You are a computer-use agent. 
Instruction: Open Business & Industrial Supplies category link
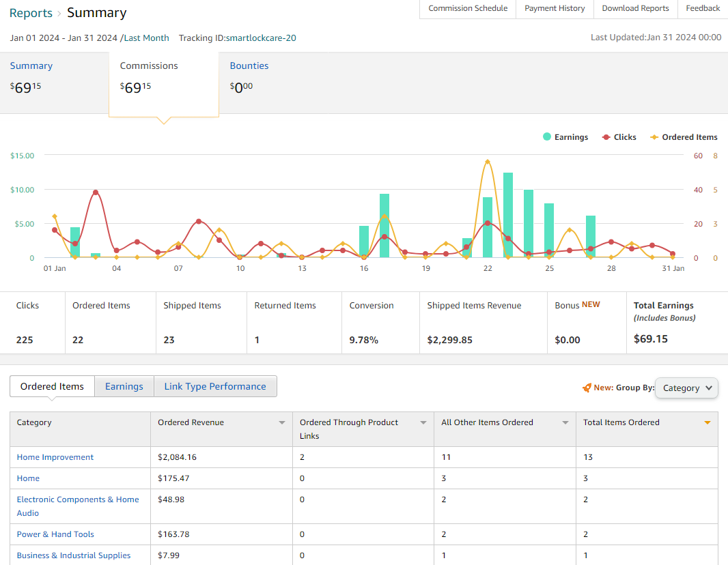click(74, 555)
